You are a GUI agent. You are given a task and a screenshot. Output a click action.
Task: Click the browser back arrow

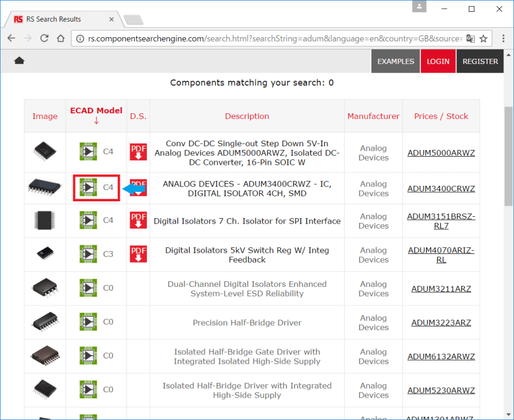(x=12, y=38)
